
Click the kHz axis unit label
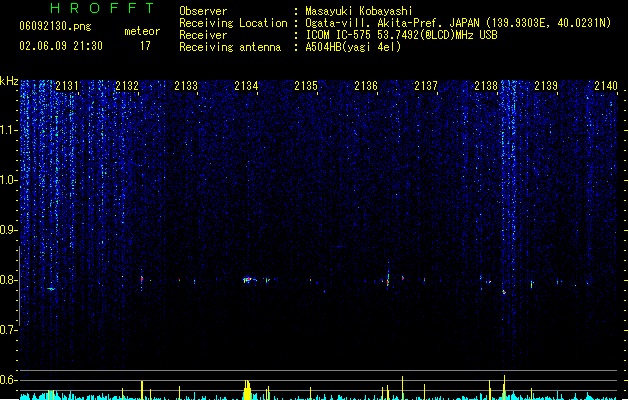[9, 81]
